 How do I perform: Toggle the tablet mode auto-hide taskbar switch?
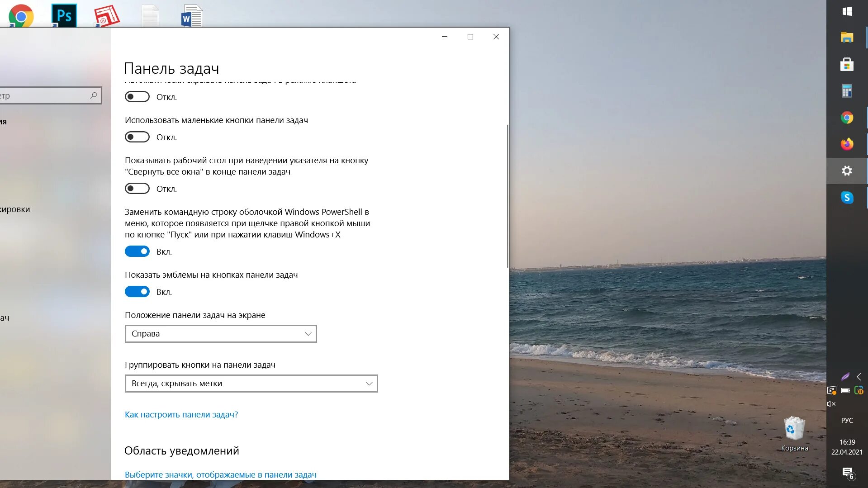point(137,97)
